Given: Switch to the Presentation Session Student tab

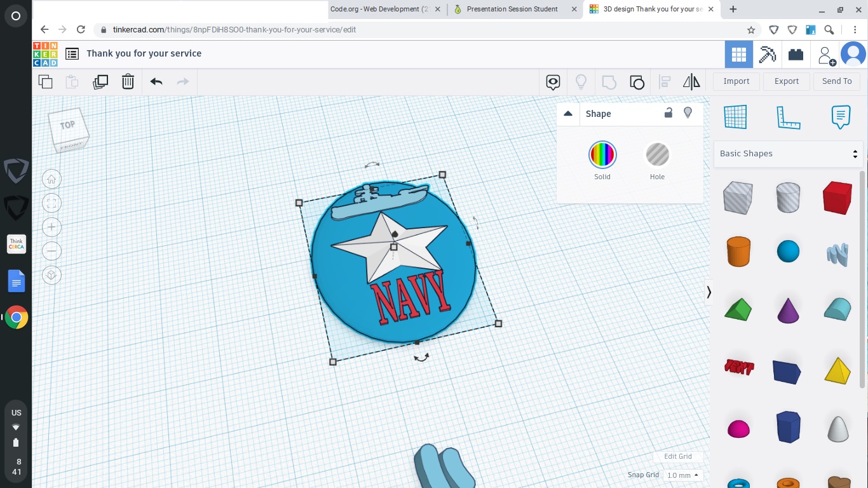Looking at the screenshot, I should (x=512, y=9).
